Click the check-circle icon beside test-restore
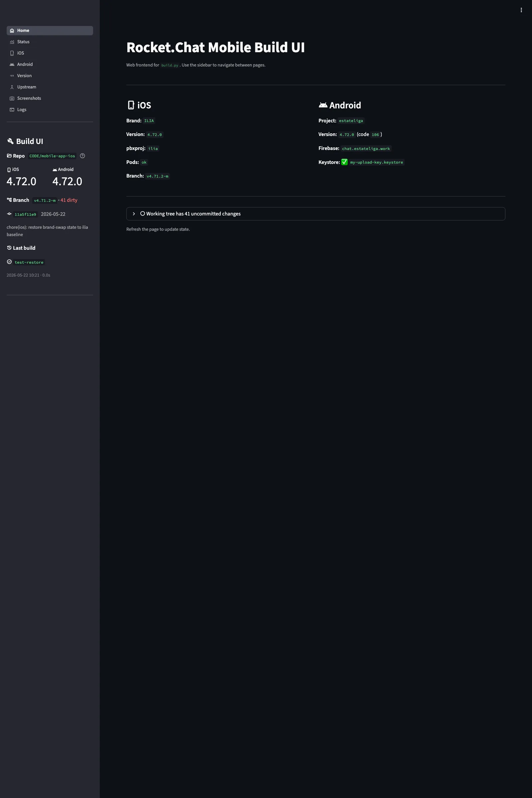532x798 pixels. click(9, 262)
